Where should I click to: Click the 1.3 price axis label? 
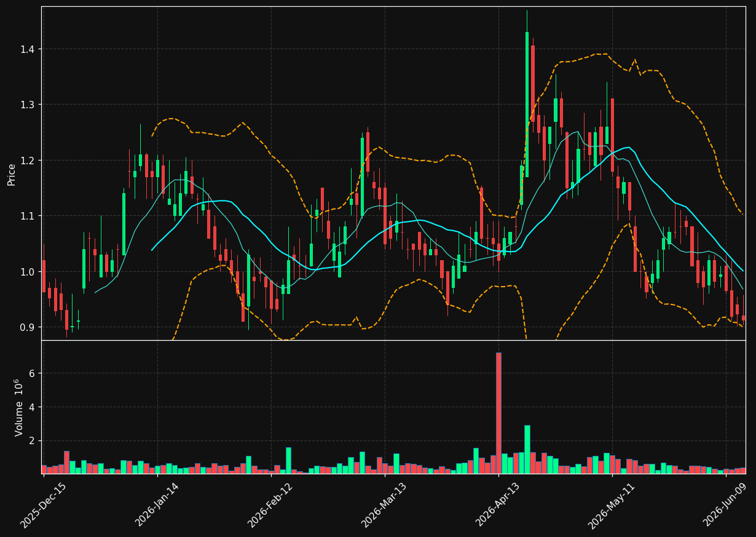click(28, 105)
